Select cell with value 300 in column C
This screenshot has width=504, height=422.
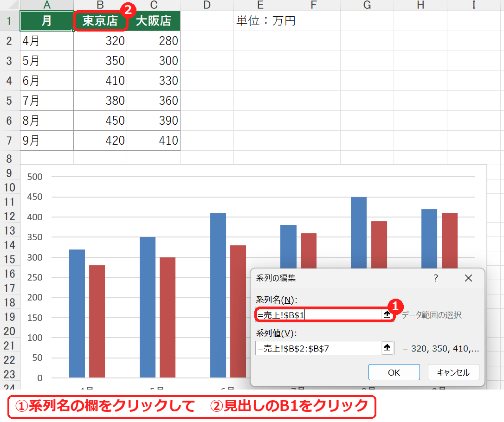coord(154,61)
